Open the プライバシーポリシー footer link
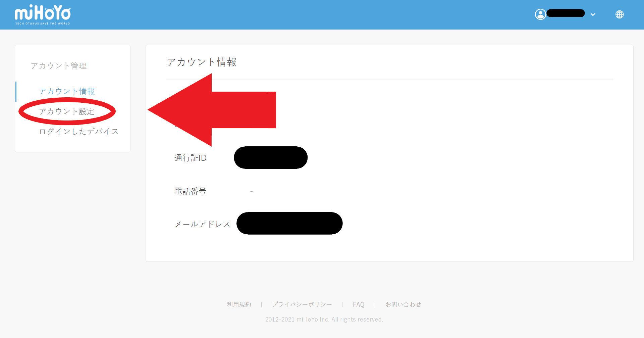 [x=302, y=304]
